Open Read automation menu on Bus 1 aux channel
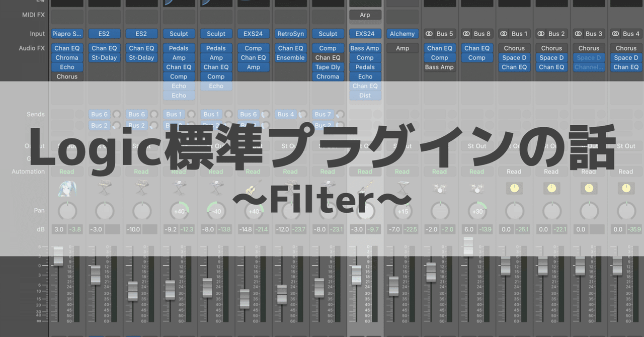The width and height of the screenshot is (644, 337). click(x=514, y=172)
